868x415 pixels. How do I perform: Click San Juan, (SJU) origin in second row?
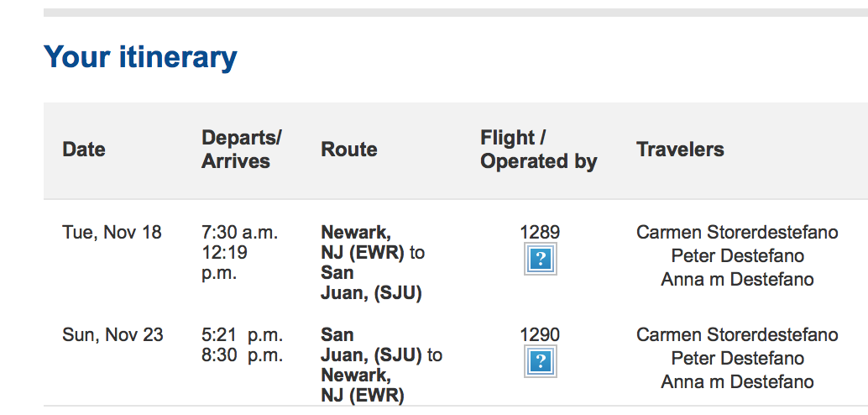[371, 344]
